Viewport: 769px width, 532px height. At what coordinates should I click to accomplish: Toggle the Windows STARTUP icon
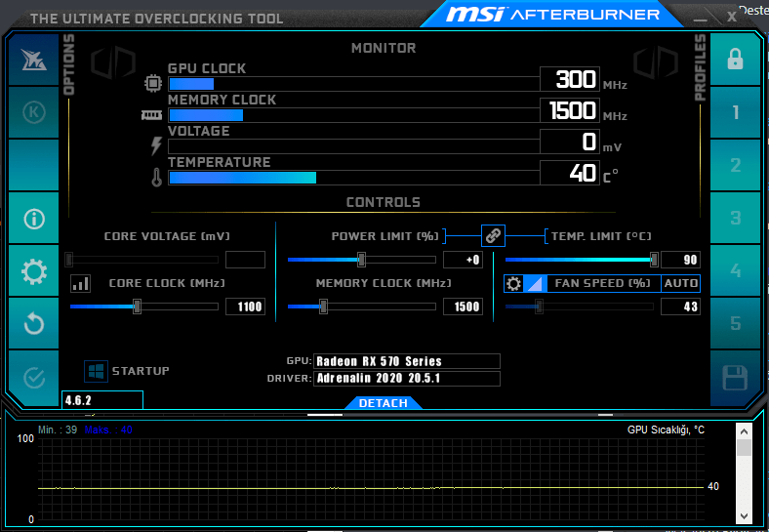[x=96, y=371]
